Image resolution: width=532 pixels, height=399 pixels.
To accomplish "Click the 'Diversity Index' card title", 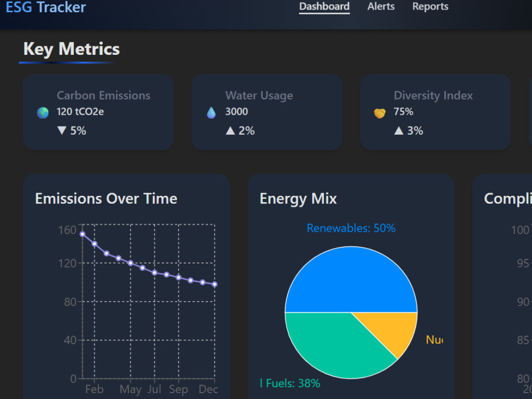I will click(x=433, y=95).
